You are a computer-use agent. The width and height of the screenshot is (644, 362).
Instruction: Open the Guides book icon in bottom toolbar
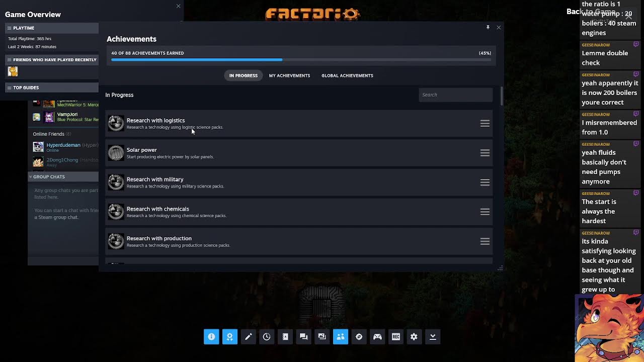click(285, 337)
